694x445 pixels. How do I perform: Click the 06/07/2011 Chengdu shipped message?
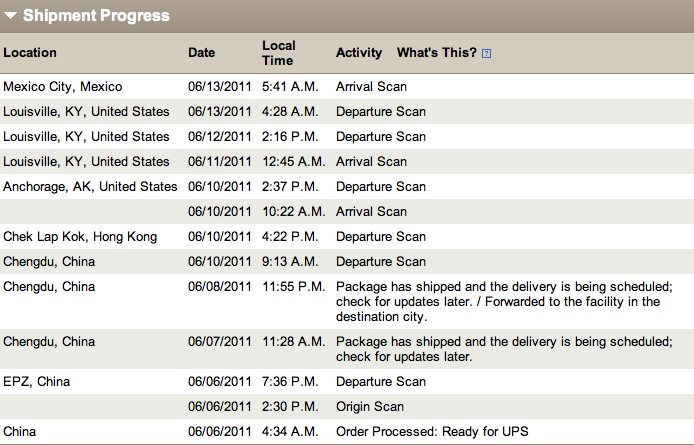[504, 349]
